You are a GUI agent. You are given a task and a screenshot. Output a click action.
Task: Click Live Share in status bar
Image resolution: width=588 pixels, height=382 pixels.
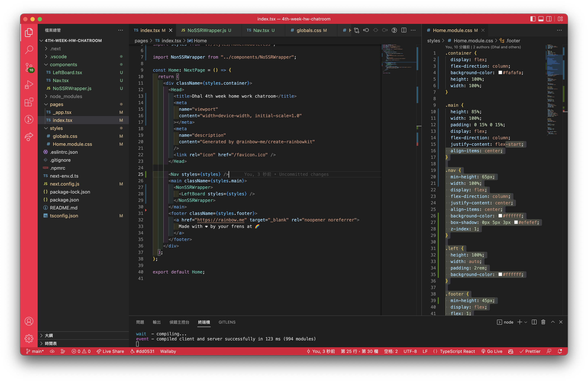(x=110, y=351)
